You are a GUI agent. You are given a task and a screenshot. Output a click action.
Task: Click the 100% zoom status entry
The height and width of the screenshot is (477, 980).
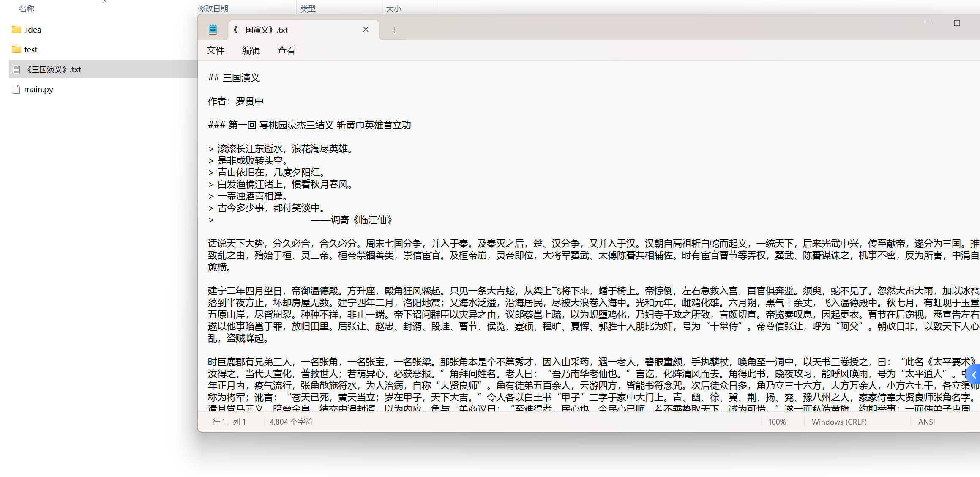click(x=777, y=422)
